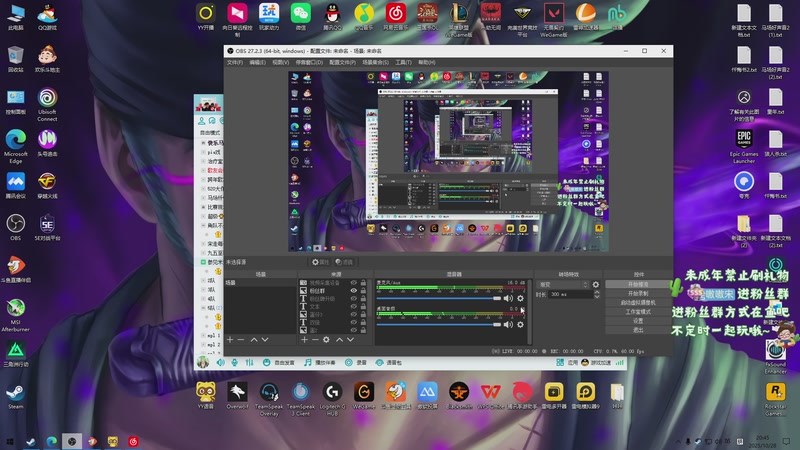Move scene up with the Scenes up arrow
800x450 pixels.
pyautogui.click(x=254, y=340)
